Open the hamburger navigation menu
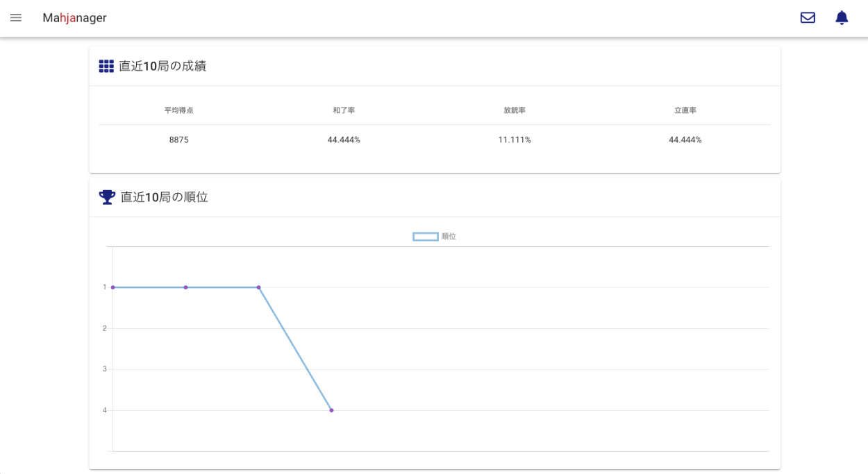The height and width of the screenshot is (474, 868). (x=16, y=18)
